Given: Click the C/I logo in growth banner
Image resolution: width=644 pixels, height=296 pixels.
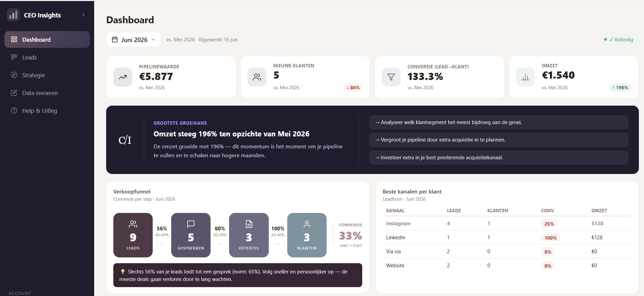Looking at the screenshot, I should point(125,140).
